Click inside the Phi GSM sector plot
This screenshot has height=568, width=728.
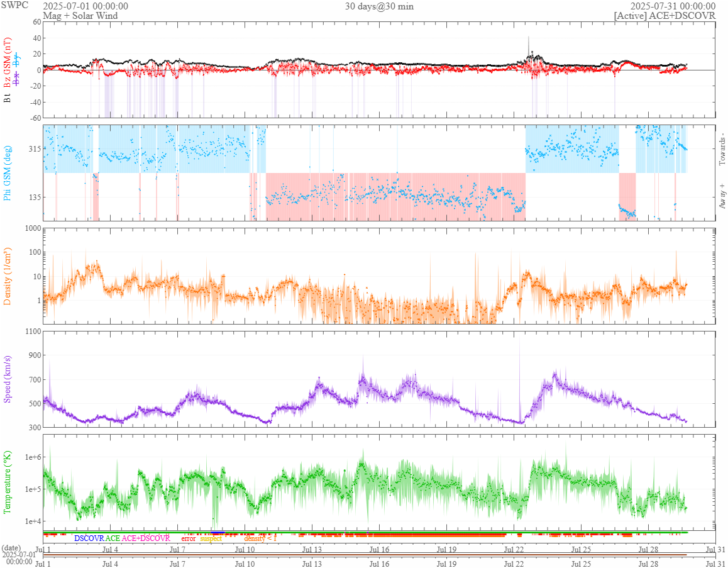(379, 173)
